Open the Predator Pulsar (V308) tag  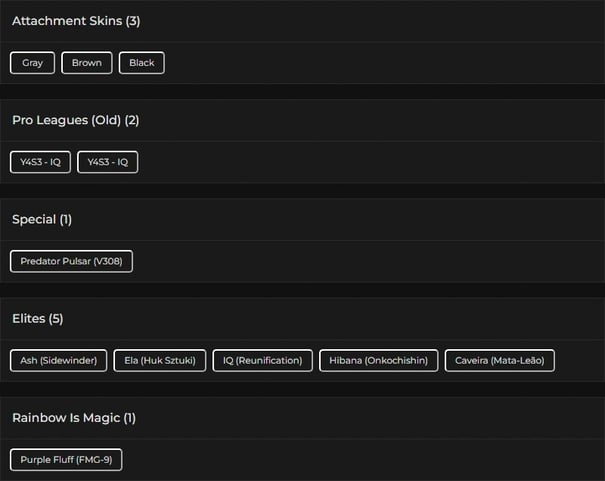tap(71, 261)
